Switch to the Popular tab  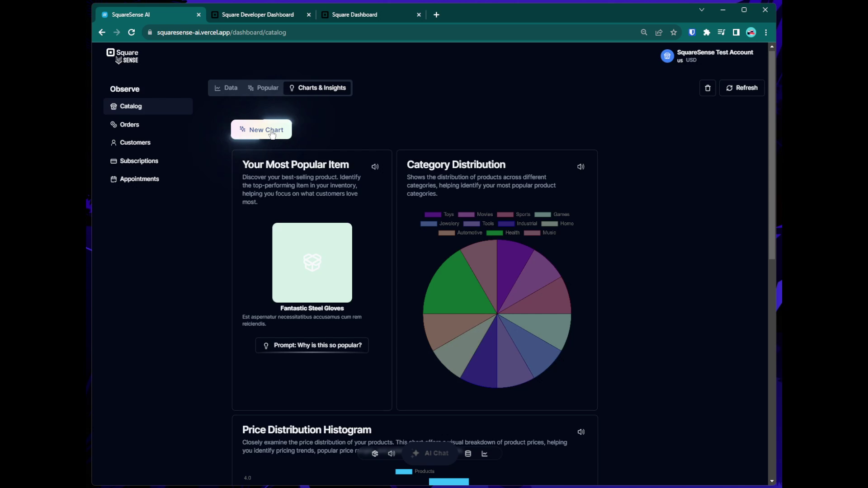[263, 88]
